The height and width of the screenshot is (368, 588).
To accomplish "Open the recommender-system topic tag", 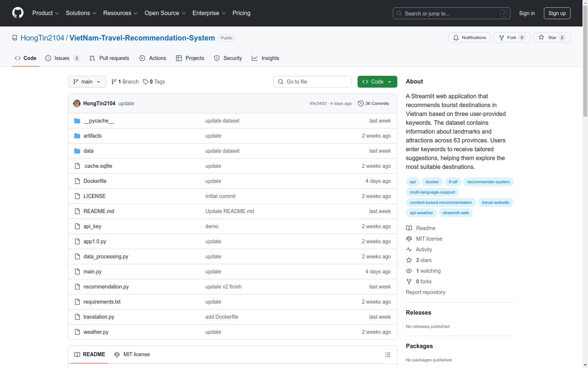I will click(488, 182).
